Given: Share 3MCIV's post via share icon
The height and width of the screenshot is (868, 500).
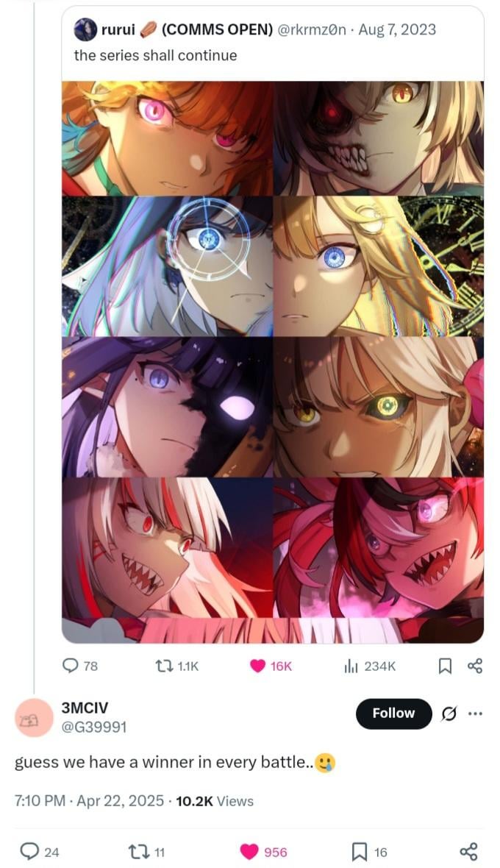Looking at the screenshot, I should tap(468, 851).
